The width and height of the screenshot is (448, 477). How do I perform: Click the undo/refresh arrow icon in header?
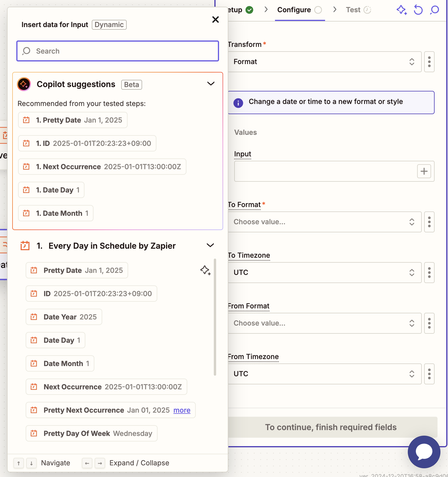tap(418, 10)
